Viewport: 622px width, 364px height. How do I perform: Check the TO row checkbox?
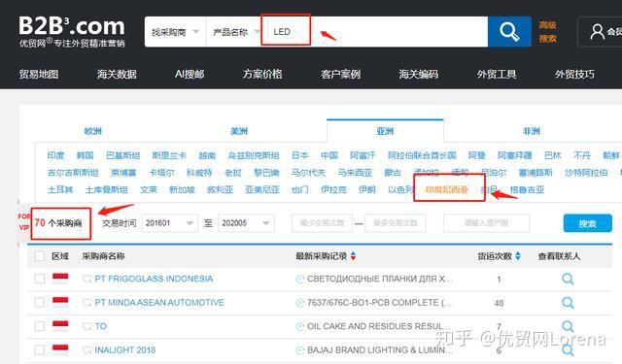(40, 326)
